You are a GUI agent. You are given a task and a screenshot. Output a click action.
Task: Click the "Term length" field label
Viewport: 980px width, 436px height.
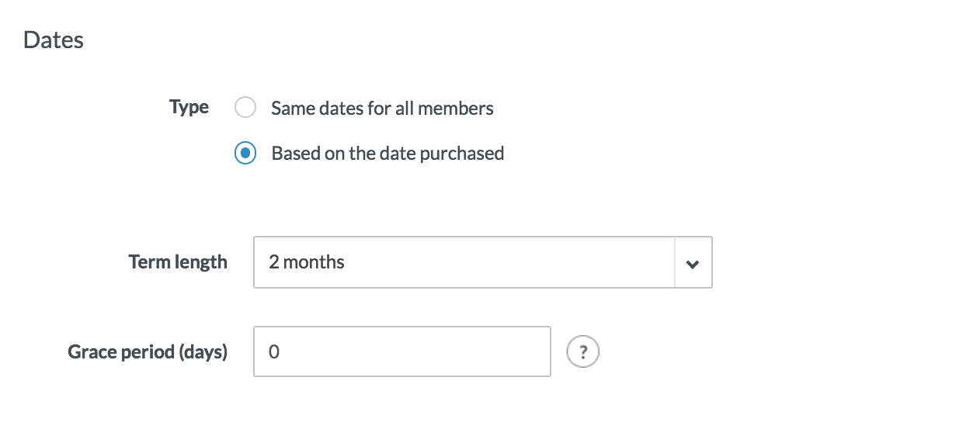pyautogui.click(x=178, y=262)
